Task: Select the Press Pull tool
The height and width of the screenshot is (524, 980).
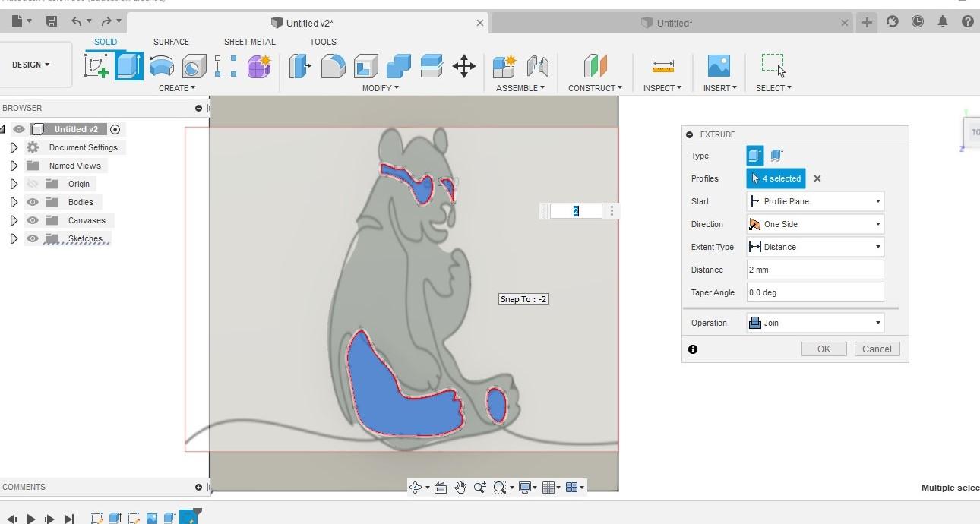Action: 300,66
